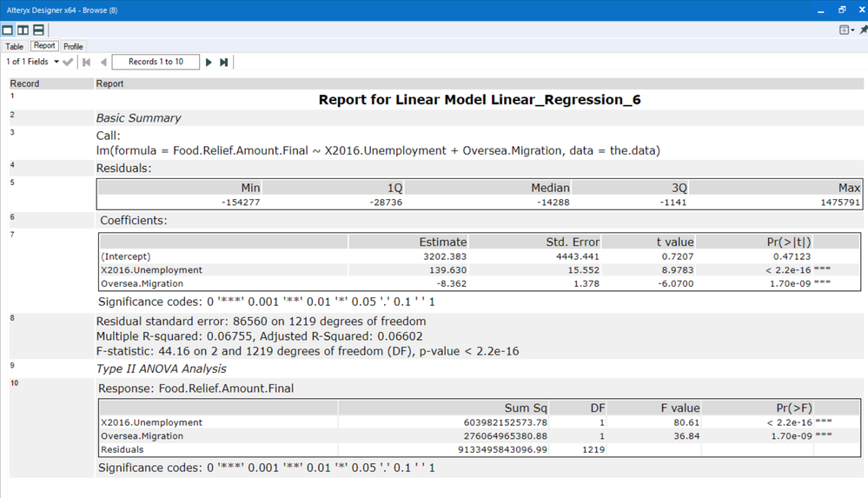
Task: Click the checkmark apply fields icon
Action: [68, 62]
